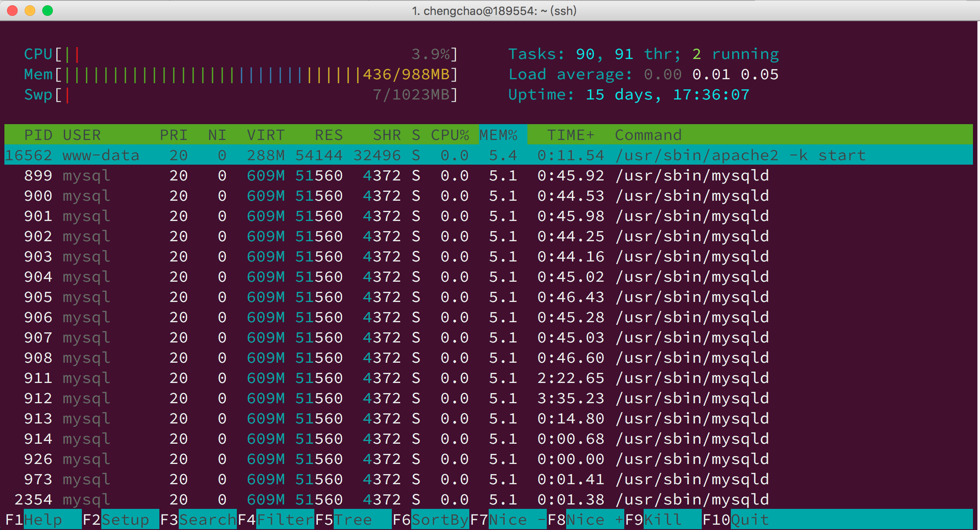Screen dimensions: 980x530
Task: Click the Mem usage meter bar
Action: point(241,74)
